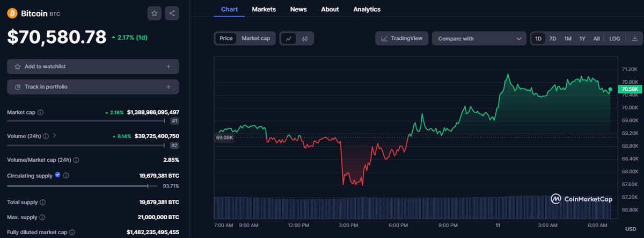Set chart range to 1Y

tap(582, 39)
